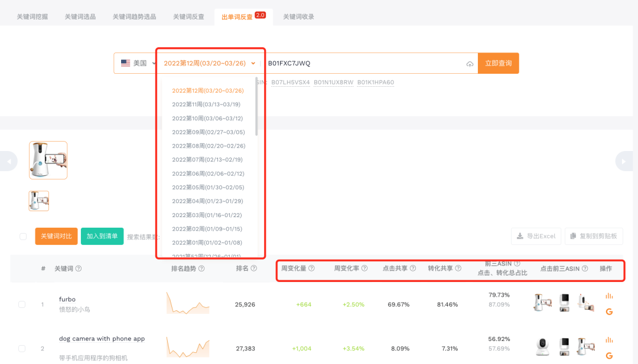This screenshot has height=364, width=638.
Task: Tick checkbox for dog camera with phone app
Action: point(22,349)
